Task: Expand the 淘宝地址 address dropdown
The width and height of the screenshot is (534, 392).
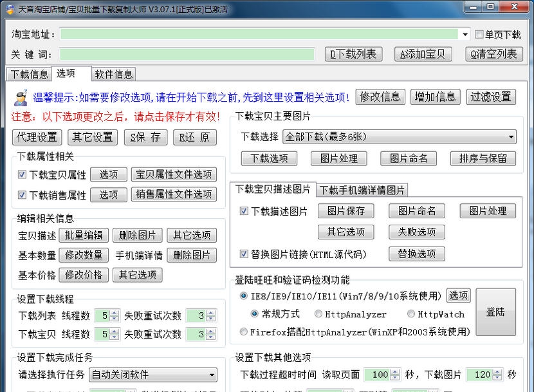Action: [x=465, y=34]
